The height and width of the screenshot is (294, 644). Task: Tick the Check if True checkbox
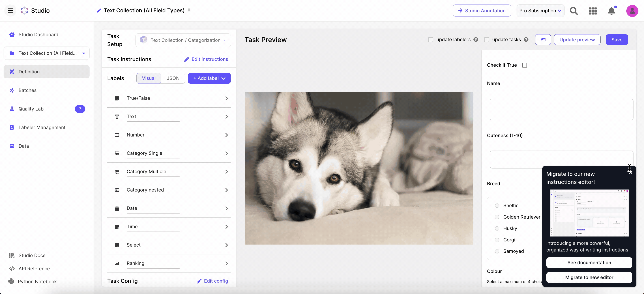click(x=525, y=65)
